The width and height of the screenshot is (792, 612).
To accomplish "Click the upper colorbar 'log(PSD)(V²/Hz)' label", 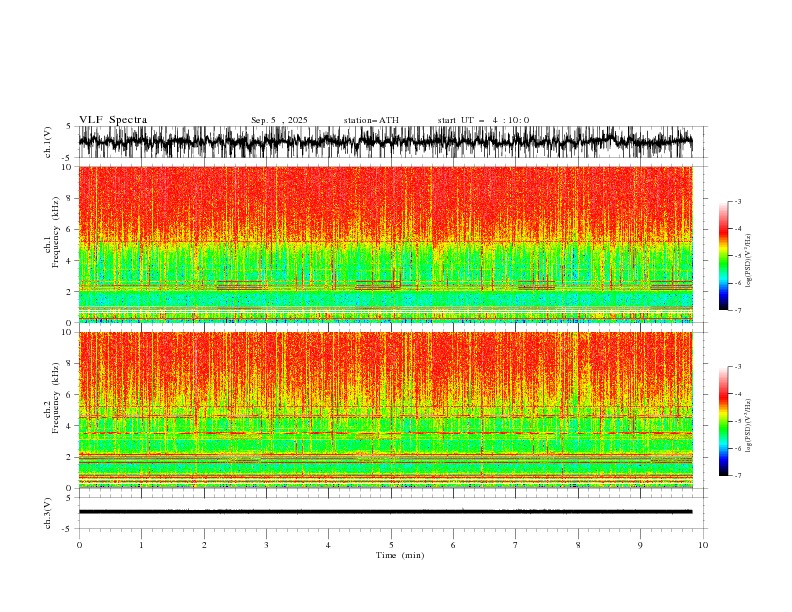I will tap(748, 261).
